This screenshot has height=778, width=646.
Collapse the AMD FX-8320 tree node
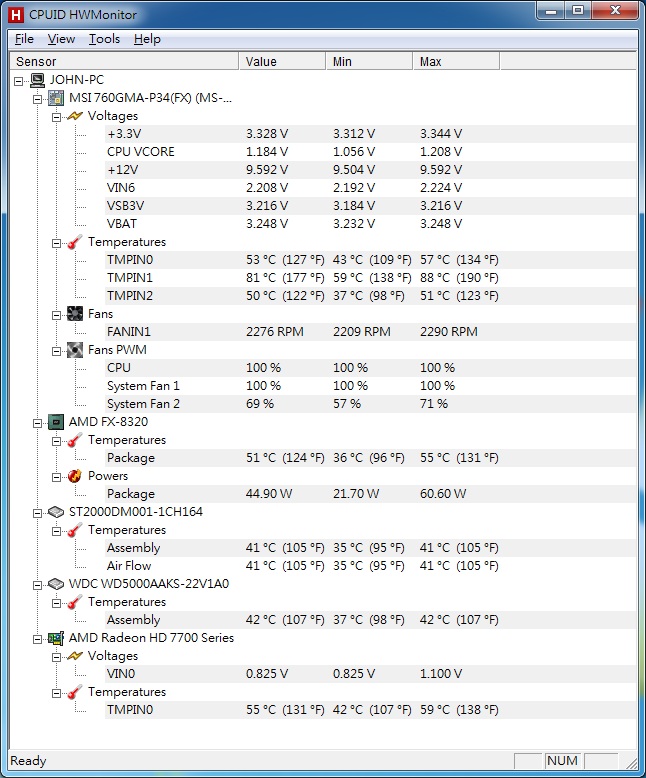[37, 423]
